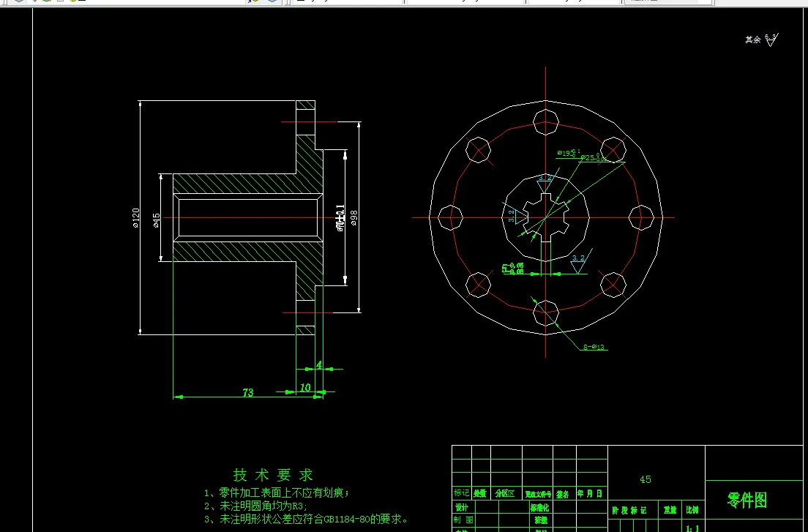Viewport: 808px width, 532px height.
Task: Select the ⌀98 dimension text
Action: coord(354,218)
